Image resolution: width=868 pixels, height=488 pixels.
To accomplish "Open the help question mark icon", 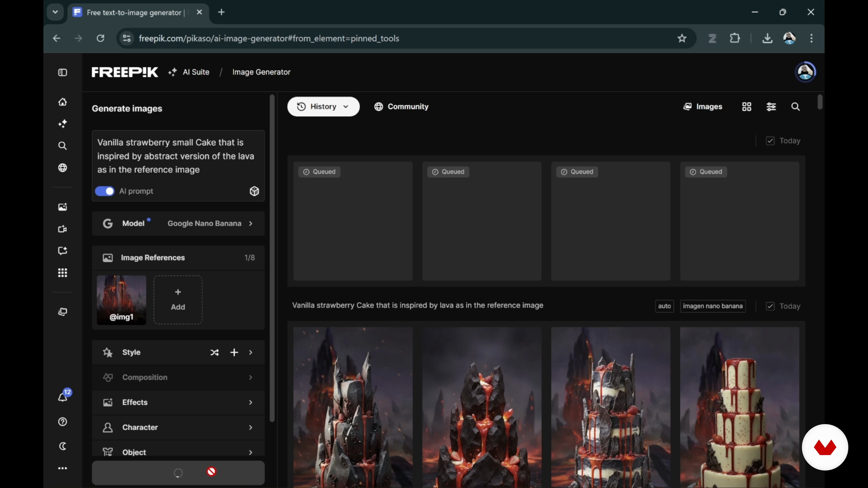I will [x=63, y=422].
